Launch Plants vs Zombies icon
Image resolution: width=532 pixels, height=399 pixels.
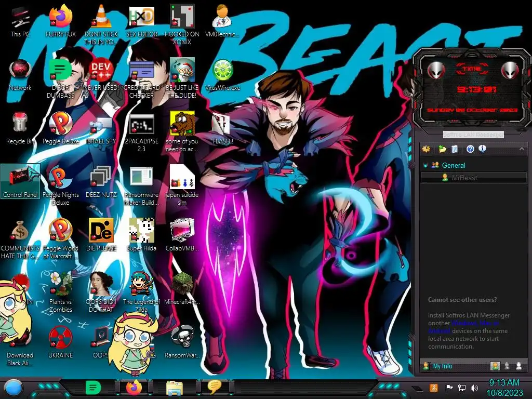click(x=61, y=292)
